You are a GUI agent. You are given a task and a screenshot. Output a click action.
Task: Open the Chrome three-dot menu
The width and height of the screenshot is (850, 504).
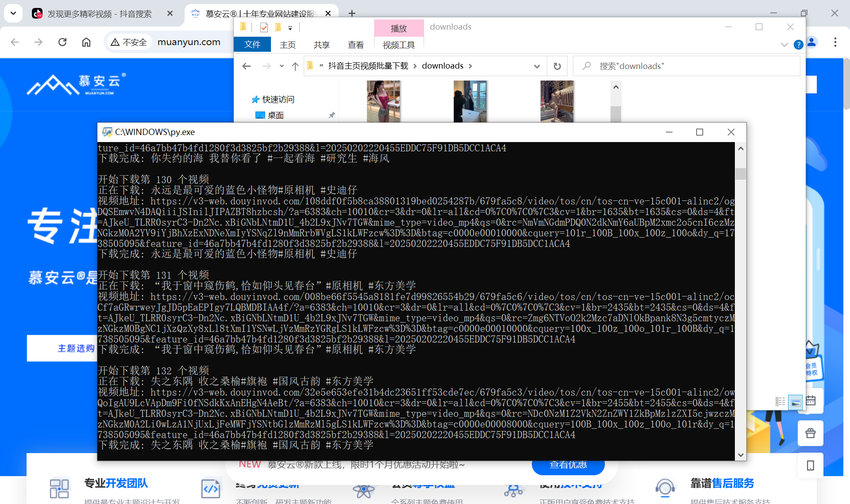point(835,42)
